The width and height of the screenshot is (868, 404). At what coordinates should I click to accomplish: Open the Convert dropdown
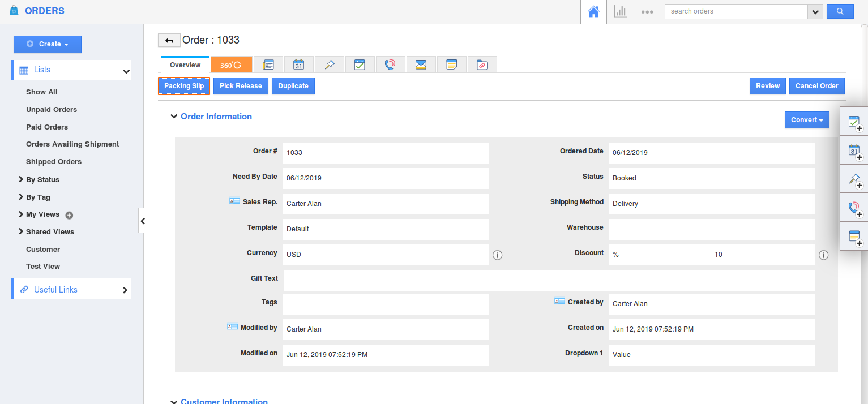(x=807, y=120)
